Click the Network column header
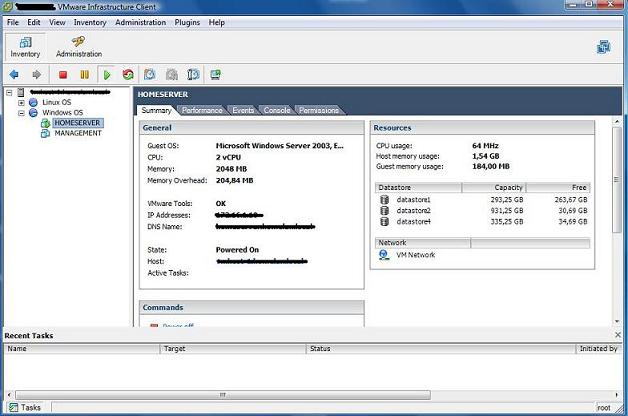The image size is (628, 416). coord(423,243)
